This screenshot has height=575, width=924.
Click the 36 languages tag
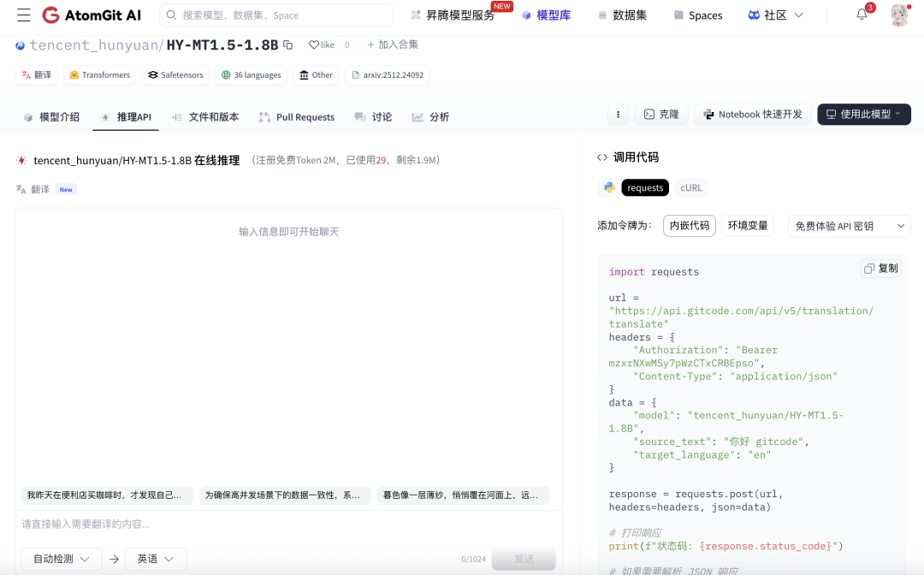point(251,74)
